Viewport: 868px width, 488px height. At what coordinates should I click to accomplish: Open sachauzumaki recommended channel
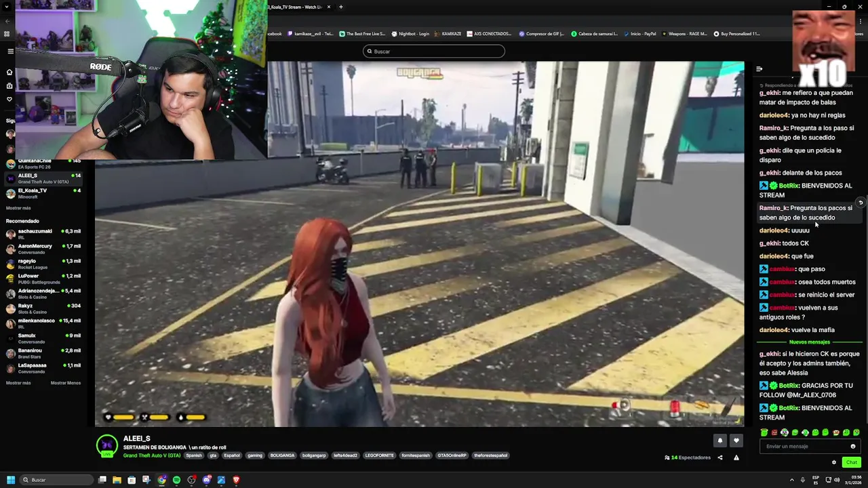point(43,234)
